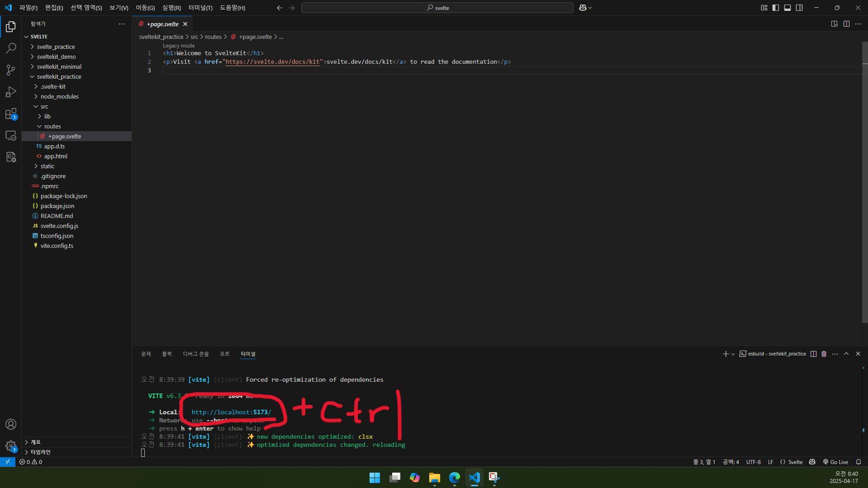The image size is (868, 488).
Task: Switch to the 문제 problems tab
Action: tap(146, 354)
